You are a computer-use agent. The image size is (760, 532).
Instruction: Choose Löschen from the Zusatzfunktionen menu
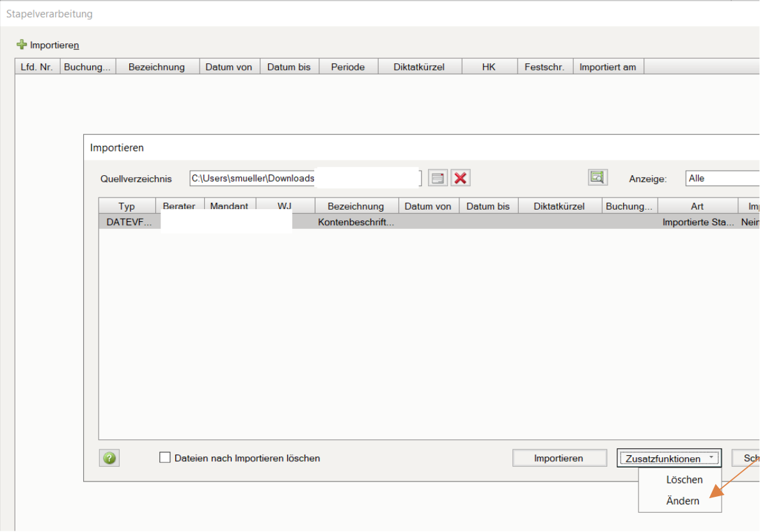pos(684,480)
